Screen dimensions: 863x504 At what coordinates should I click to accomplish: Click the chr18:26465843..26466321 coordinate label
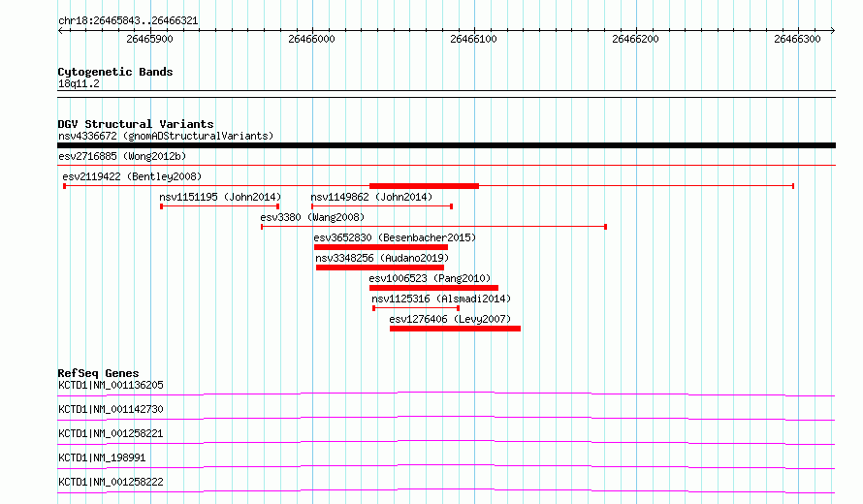pos(128,21)
